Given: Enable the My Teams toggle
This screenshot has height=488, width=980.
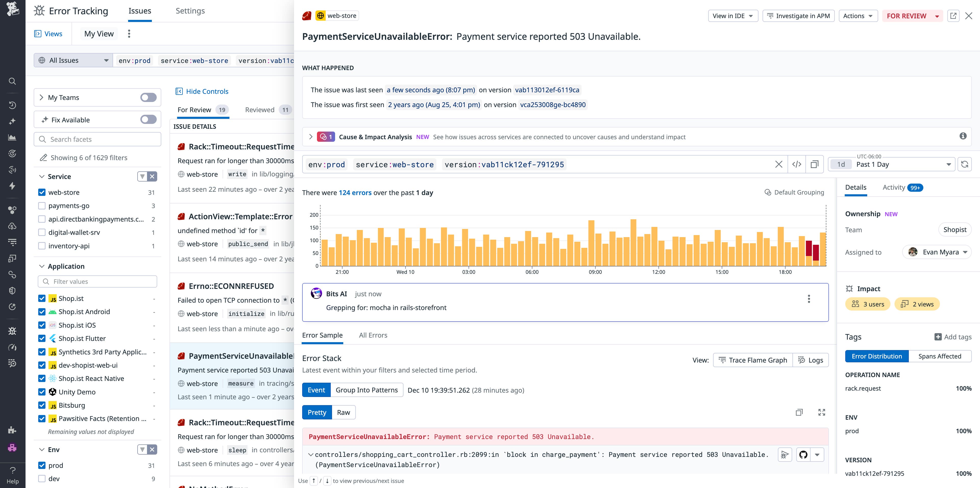Looking at the screenshot, I should coord(148,97).
